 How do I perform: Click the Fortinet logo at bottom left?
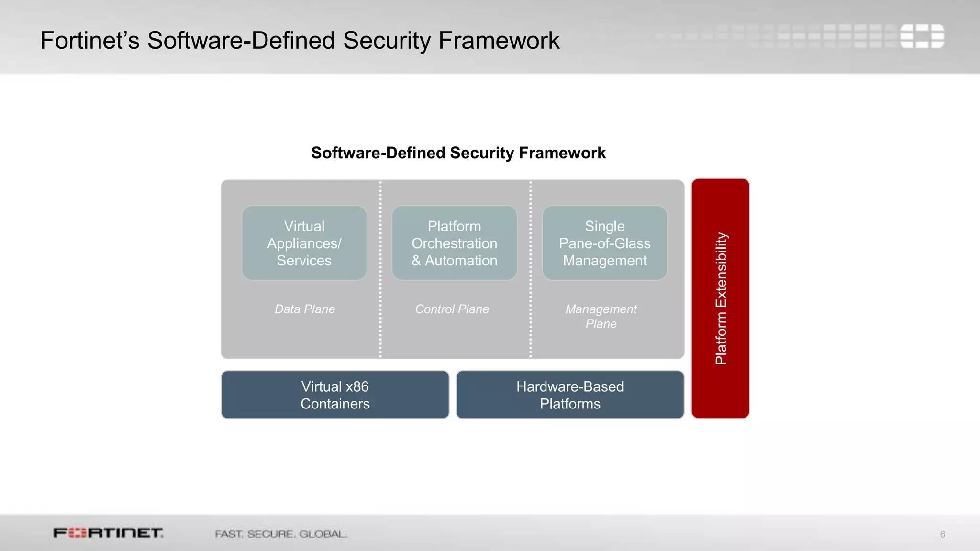(x=108, y=533)
